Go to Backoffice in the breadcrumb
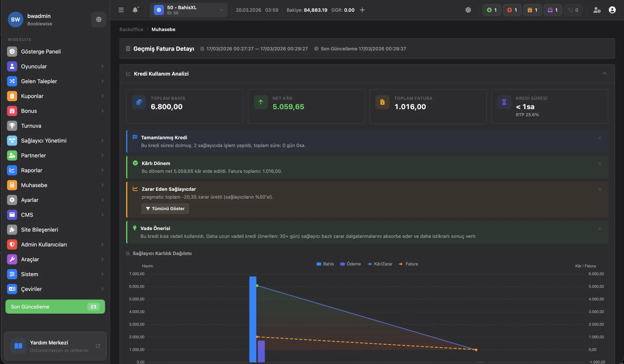 (x=131, y=29)
